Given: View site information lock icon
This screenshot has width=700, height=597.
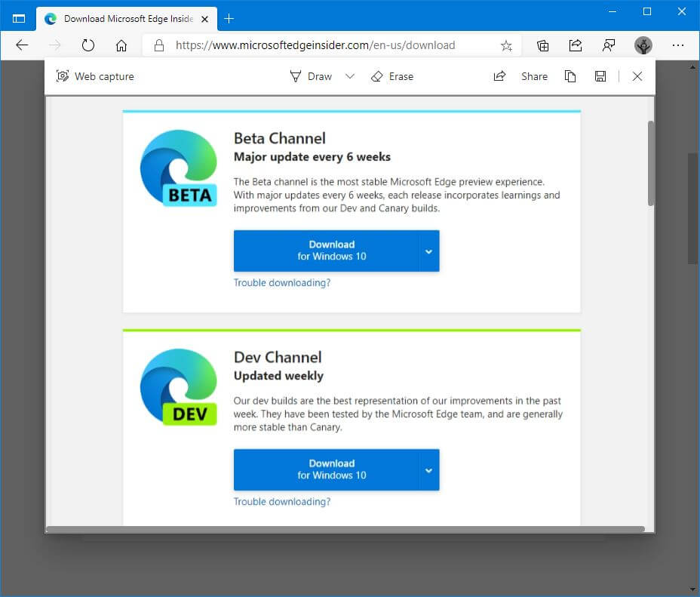Looking at the screenshot, I should tap(159, 45).
